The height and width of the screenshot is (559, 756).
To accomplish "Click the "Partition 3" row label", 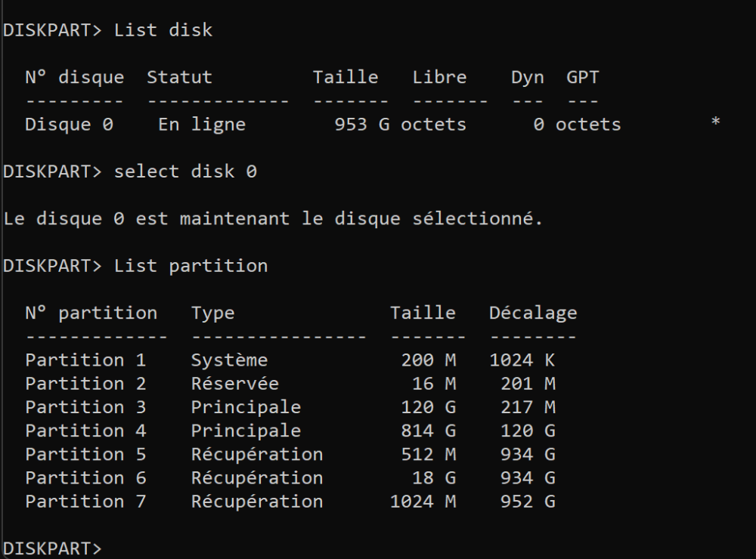I will click(85, 407).
